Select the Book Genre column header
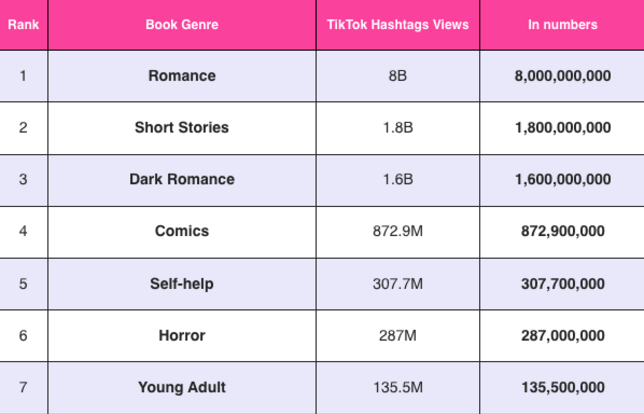 point(181,24)
